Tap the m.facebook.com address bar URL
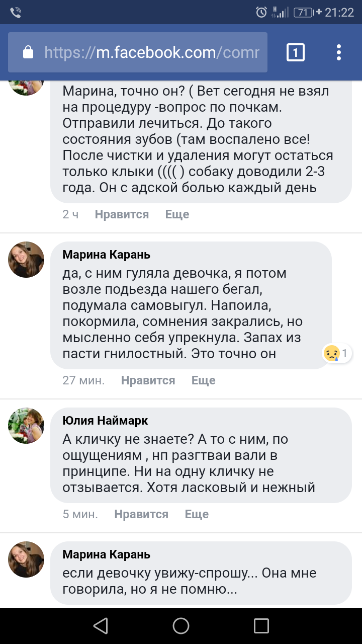This screenshot has width=362, height=644. point(152,52)
